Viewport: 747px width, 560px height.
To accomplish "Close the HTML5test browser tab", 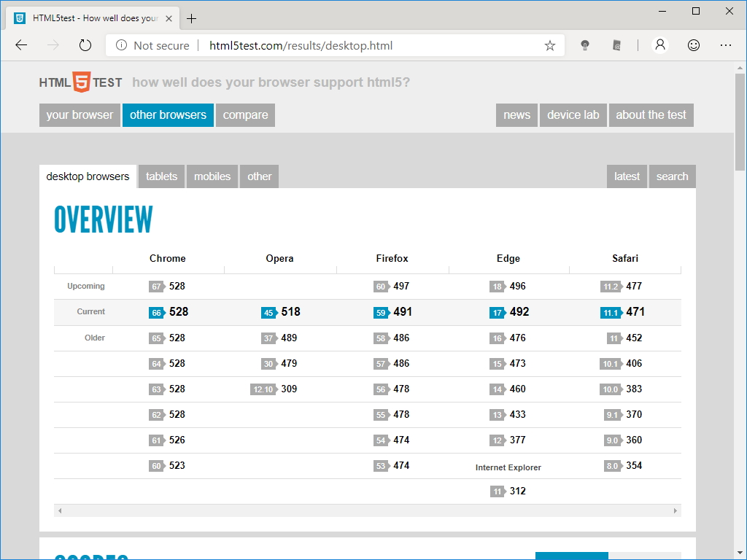I will pyautogui.click(x=169, y=18).
